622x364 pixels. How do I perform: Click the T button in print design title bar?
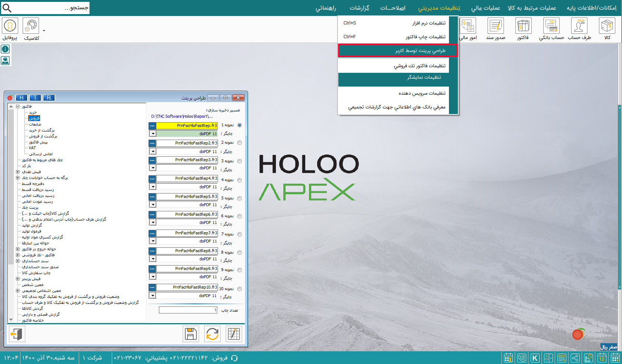tap(35, 98)
